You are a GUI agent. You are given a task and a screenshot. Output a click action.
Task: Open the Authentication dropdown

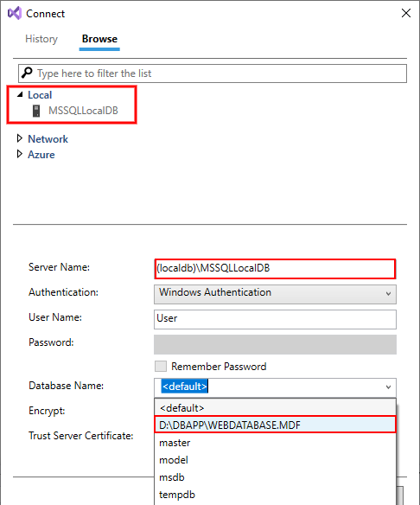(x=275, y=294)
